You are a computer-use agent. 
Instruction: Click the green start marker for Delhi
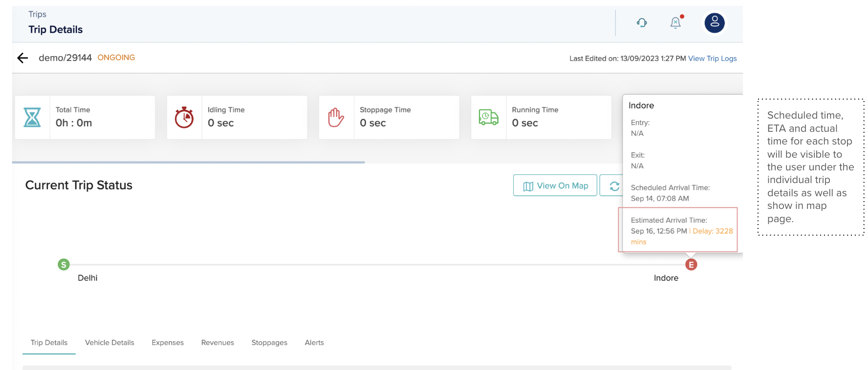[x=64, y=265]
